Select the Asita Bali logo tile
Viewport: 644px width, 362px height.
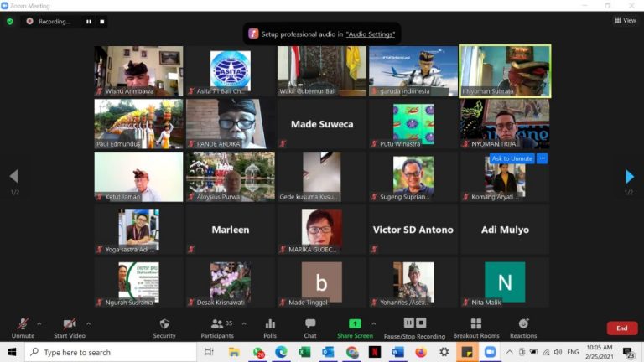(x=231, y=71)
